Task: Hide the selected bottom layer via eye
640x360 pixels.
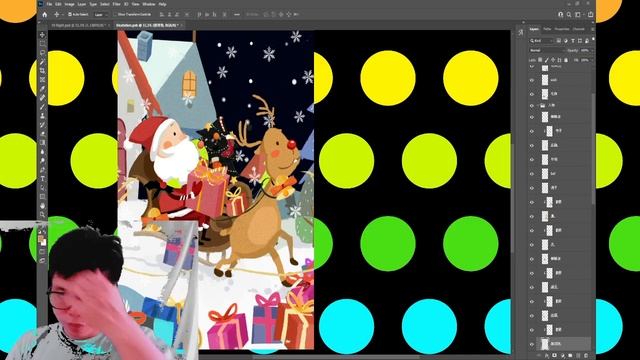Action: (532, 344)
